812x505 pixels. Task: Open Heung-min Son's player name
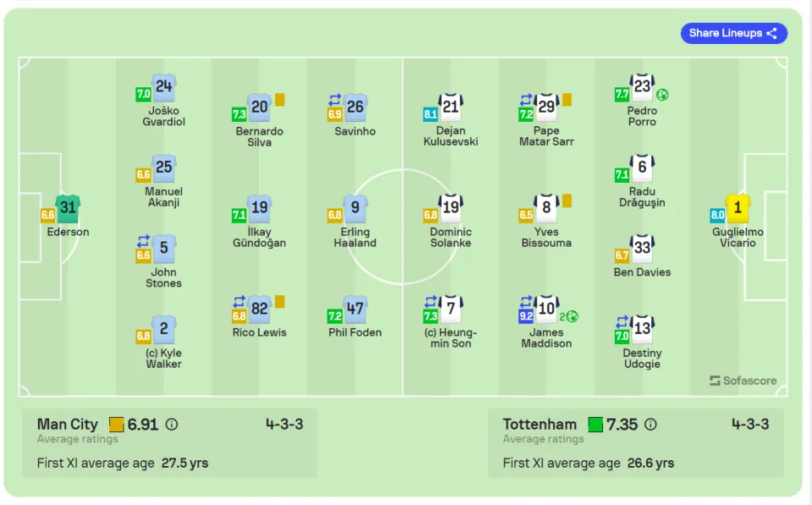[x=451, y=338]
